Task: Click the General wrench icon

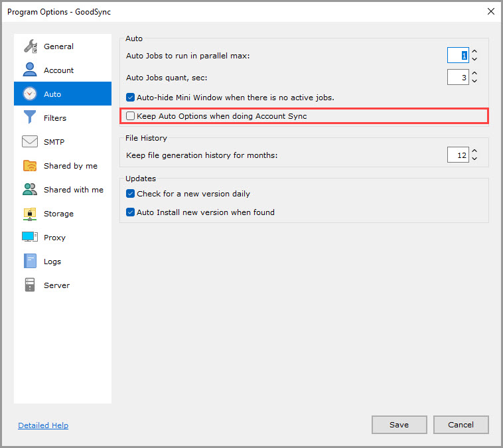Action: click(x=30, y=46)
